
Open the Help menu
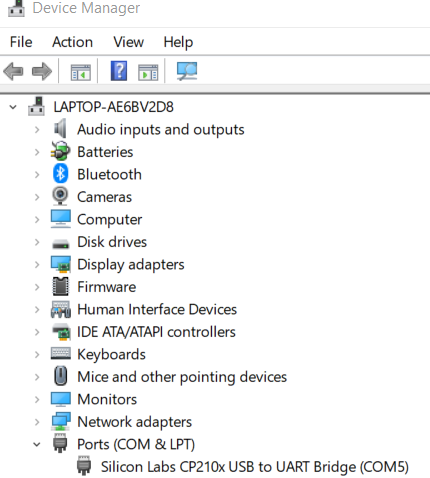click(x=178, y=43)
